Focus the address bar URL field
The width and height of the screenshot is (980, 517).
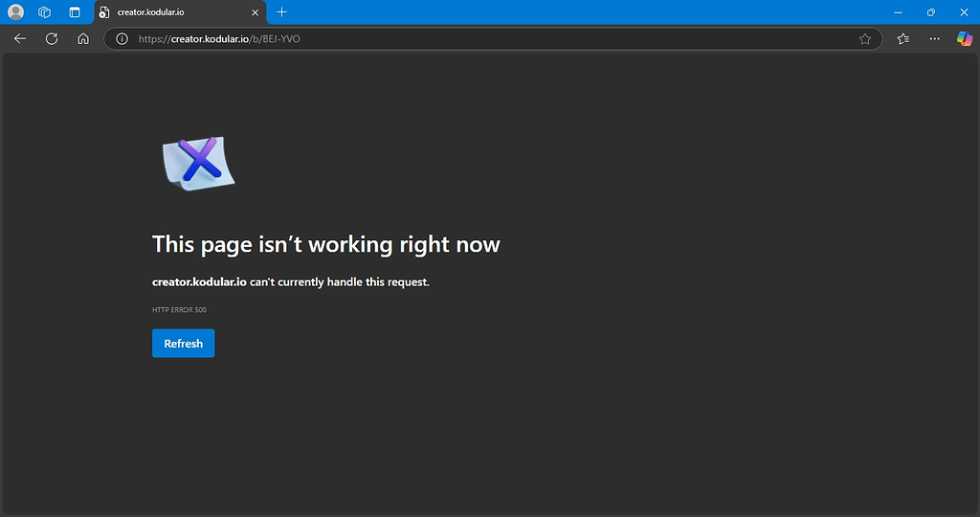pos(479,39)
